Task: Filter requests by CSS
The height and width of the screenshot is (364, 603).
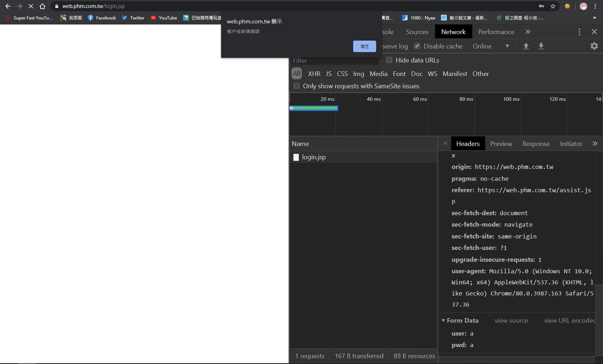Action: pos(342,74)
